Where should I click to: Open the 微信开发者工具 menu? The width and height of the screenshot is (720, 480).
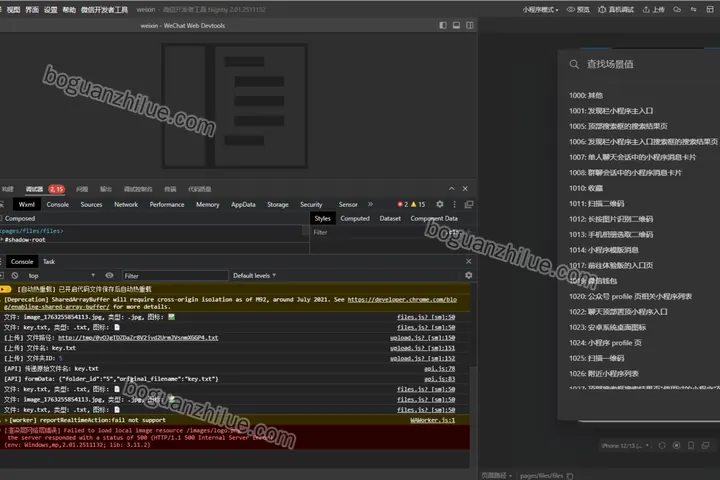[104, 10]
